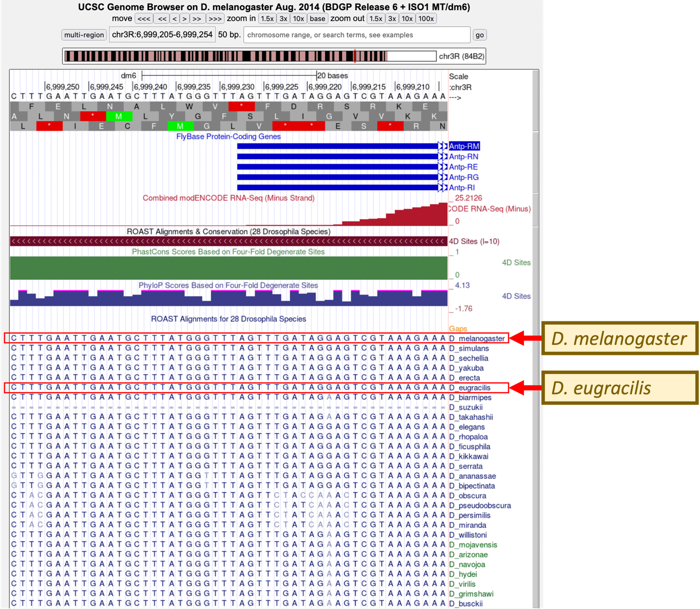Open multi-region options

pyautogui.click(x=84, y=35)
